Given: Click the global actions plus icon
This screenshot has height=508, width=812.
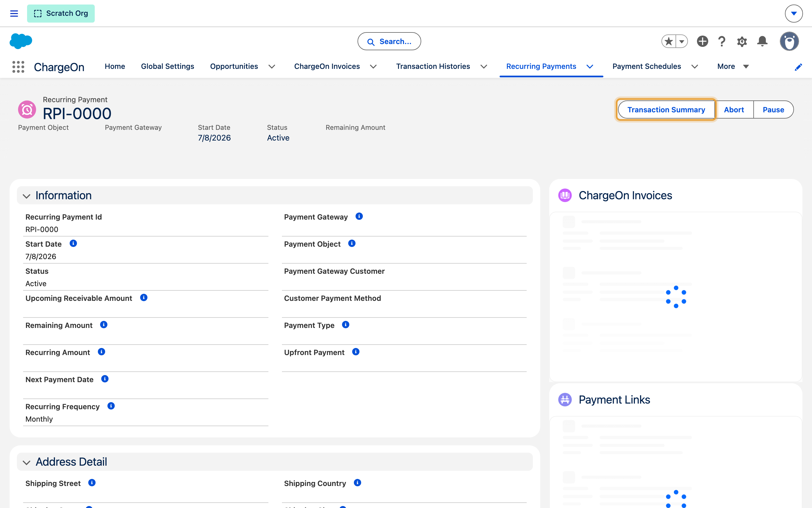Looking at the screenshot, I should (702, 41).
